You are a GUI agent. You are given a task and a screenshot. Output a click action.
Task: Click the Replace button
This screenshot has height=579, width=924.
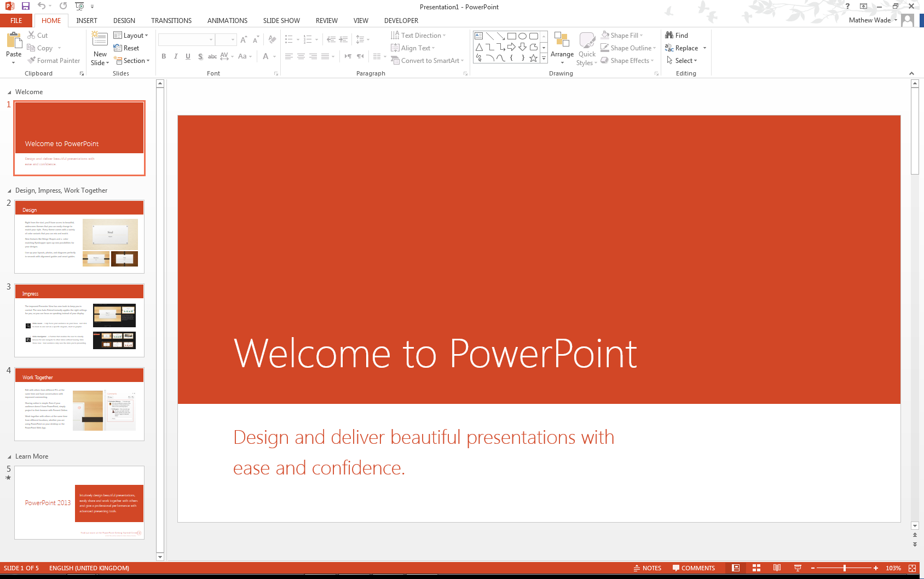click(x=682, y=48)
